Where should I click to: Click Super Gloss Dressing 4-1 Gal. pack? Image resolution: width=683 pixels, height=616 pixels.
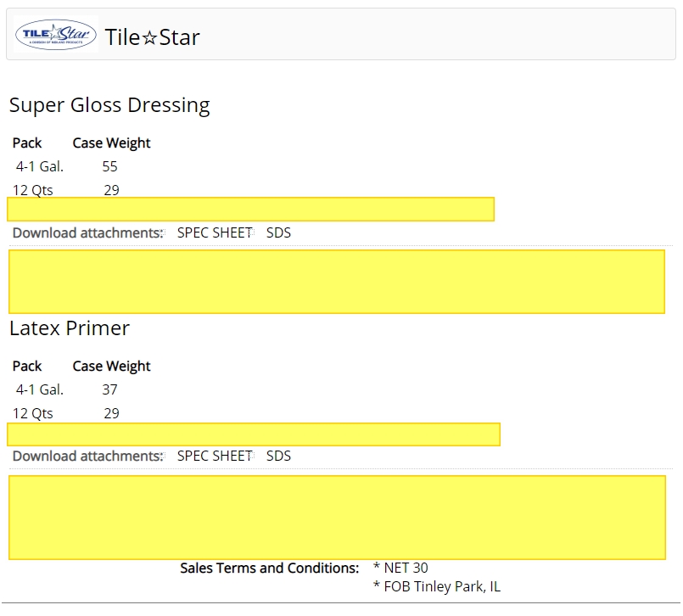pos(40,166)
